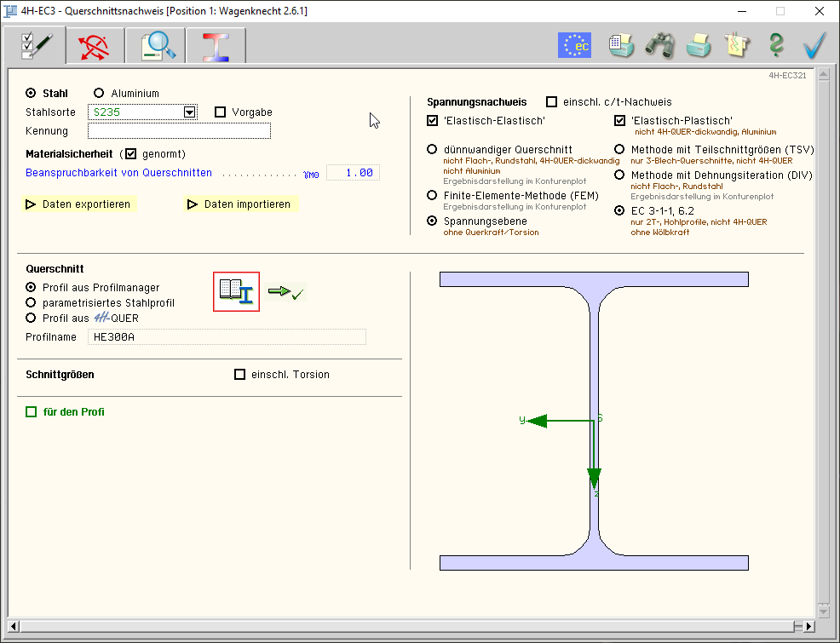Toggle the 'einschl. Torsion' checkbox
The height and width of the screenshot is (643, 840).
(239, 375)
